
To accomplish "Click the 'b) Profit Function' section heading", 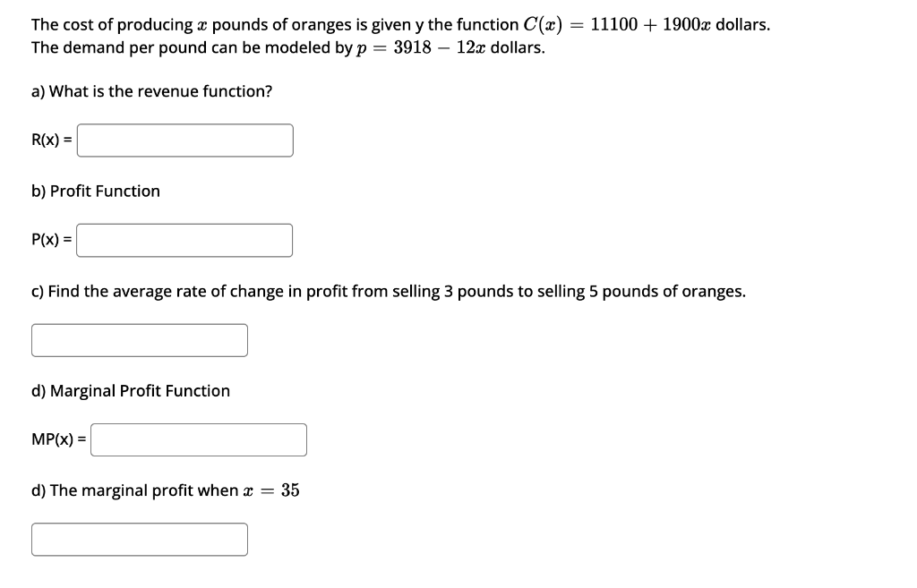I will [x=96, y=191].
